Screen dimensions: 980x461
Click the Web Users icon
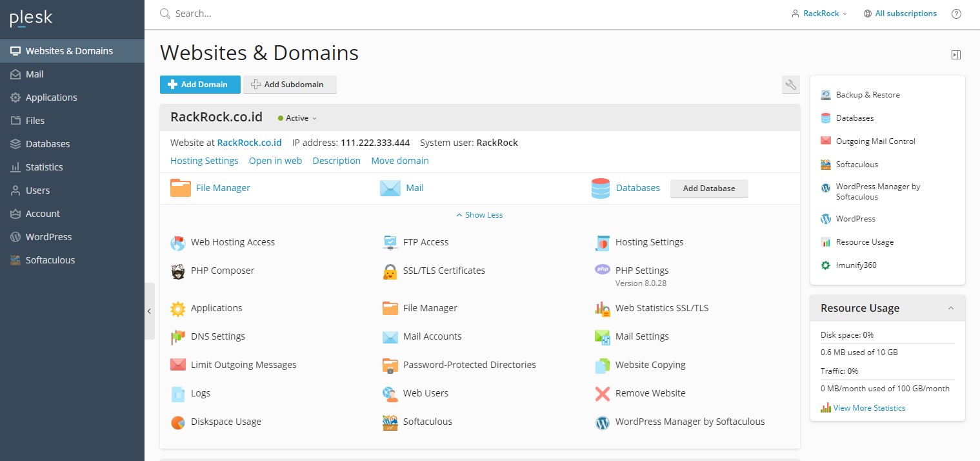click(x=390, y=394)
